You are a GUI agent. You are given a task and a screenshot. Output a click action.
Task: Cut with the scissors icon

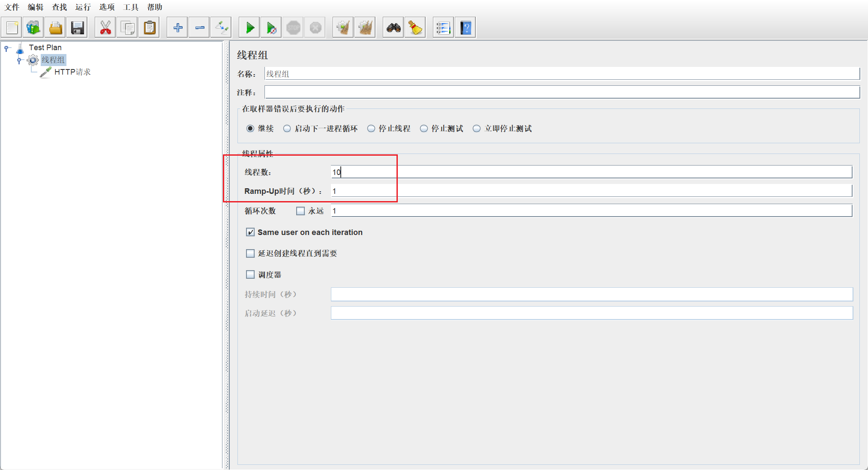click(x=105, y=28)
